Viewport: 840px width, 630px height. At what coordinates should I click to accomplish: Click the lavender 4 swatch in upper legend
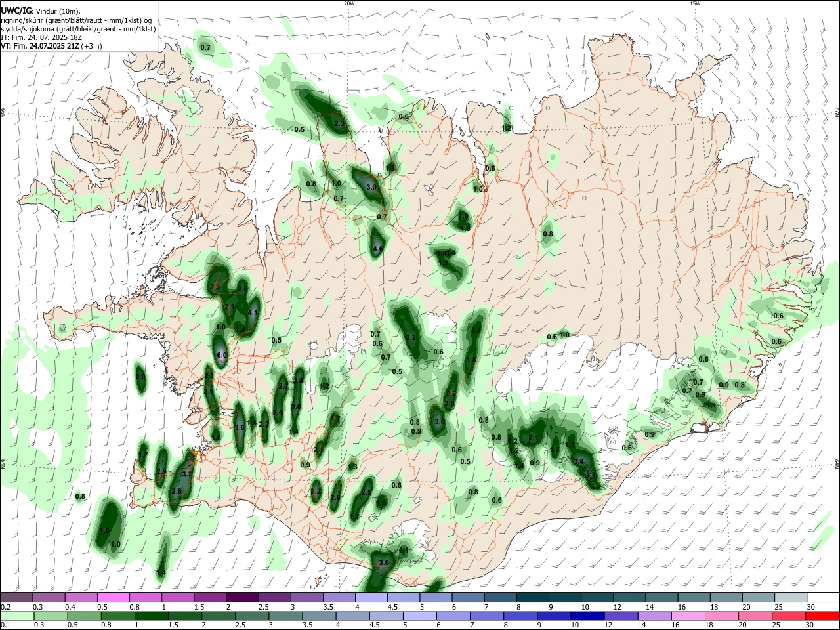pos(371,597)
